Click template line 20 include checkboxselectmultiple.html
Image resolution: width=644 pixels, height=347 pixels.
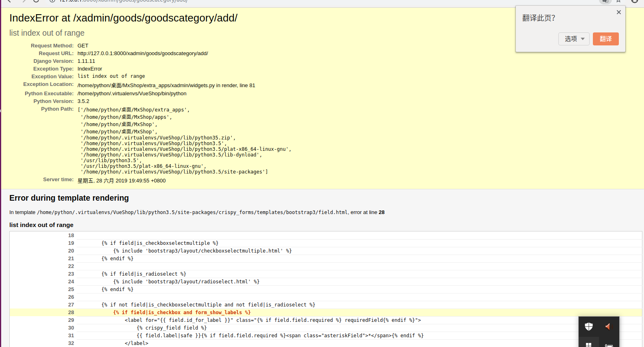tap(202, 251)
